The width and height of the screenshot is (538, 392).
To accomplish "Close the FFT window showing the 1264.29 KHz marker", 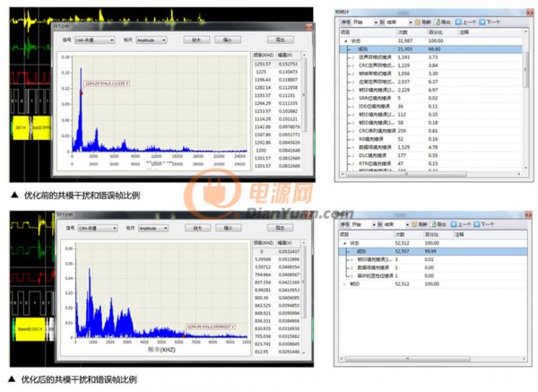I will pyautogui.click(x=308, y=27).
